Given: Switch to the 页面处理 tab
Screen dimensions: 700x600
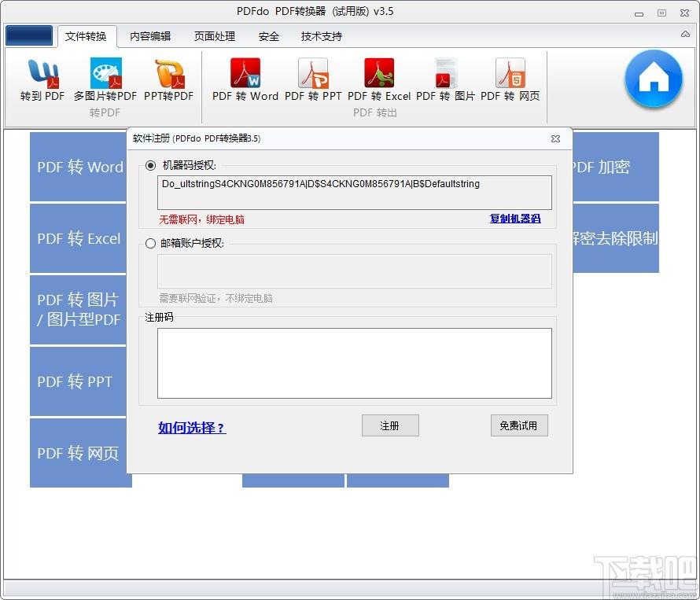Looking at the screenshot, I should 215,36.
